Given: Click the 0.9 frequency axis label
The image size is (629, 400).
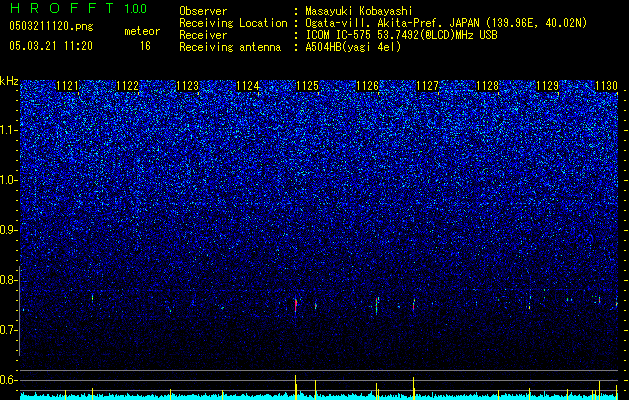Looking at the screenshot, I should coord(8,230).
